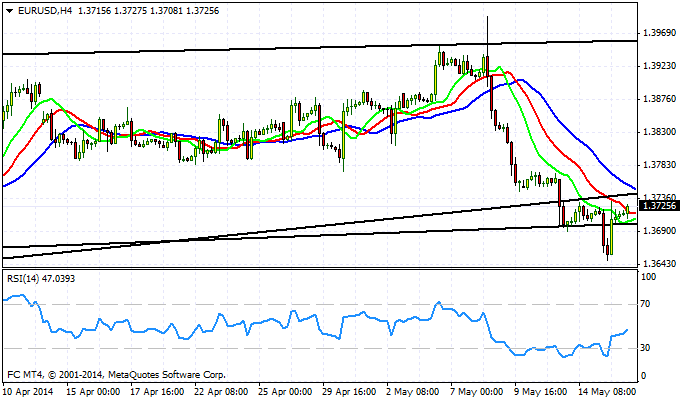680x400 pixels.
Task: Click the current price label 1.37256
Action: (660, 206)
